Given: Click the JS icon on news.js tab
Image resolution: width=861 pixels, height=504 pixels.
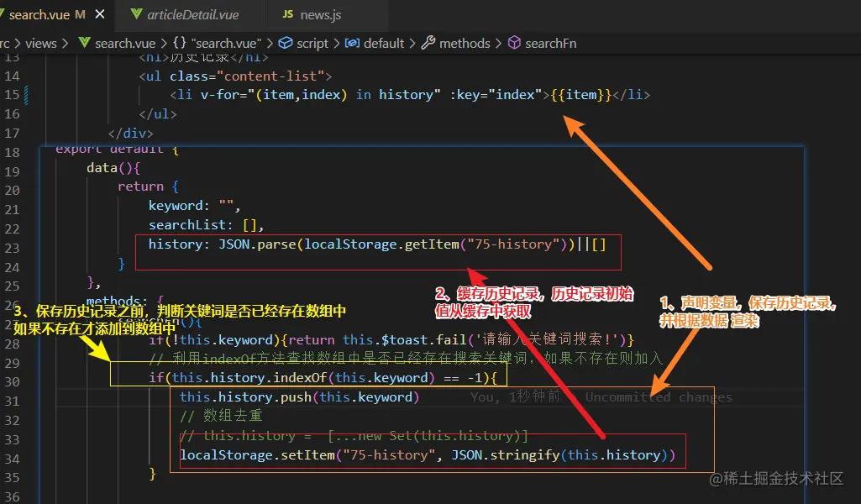Looking at the screenshot, I should click(x=288, y=14).
